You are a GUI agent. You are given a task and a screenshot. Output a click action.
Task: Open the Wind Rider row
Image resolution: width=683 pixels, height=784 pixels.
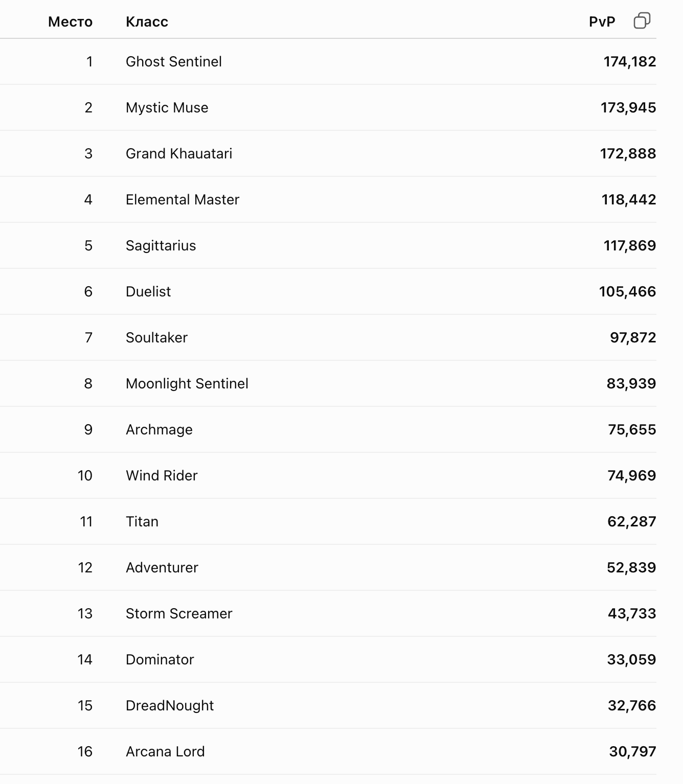pyautogui.click(x=328, y=475)
